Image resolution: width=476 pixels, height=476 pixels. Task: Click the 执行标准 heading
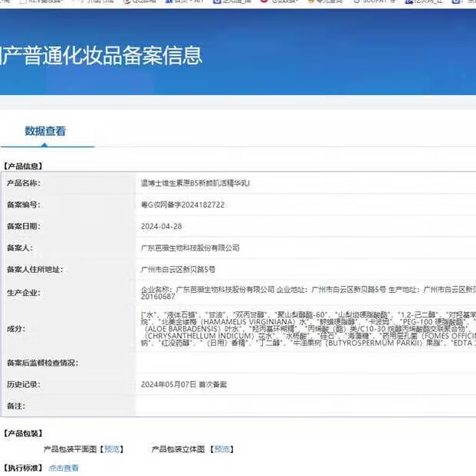23,468
